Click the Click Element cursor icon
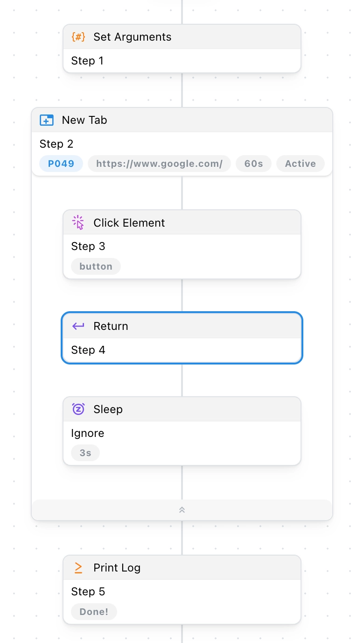The height and width of the screenshot is (643, 364). click(78, 223)
